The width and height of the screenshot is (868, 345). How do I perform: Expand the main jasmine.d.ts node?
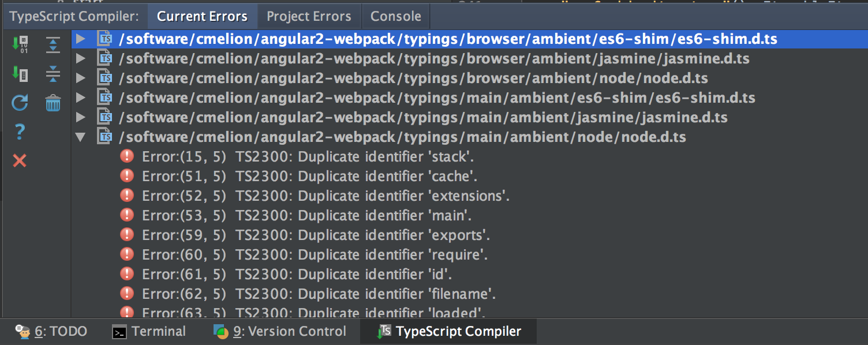pyautogui.click(x=81, y=117)
